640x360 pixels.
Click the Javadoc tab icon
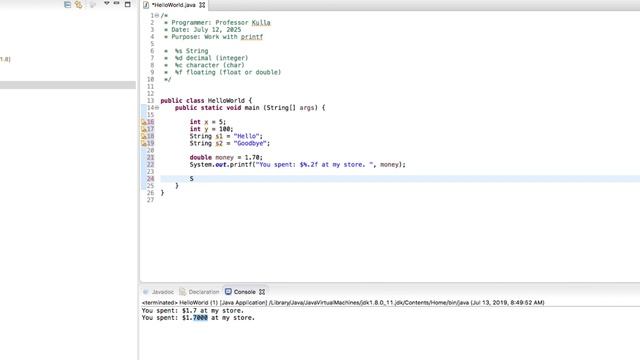coord(146,292)
